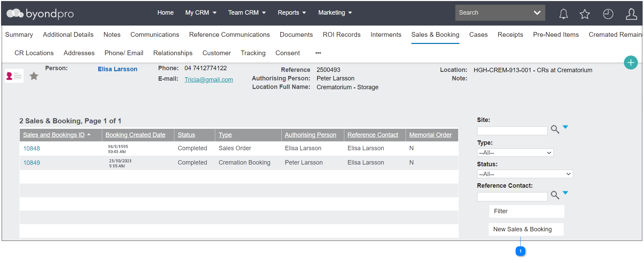The width and height of the screenshot is (644, 263).
Task: Click the Reference Contact input field
Action: coord(512,197)
